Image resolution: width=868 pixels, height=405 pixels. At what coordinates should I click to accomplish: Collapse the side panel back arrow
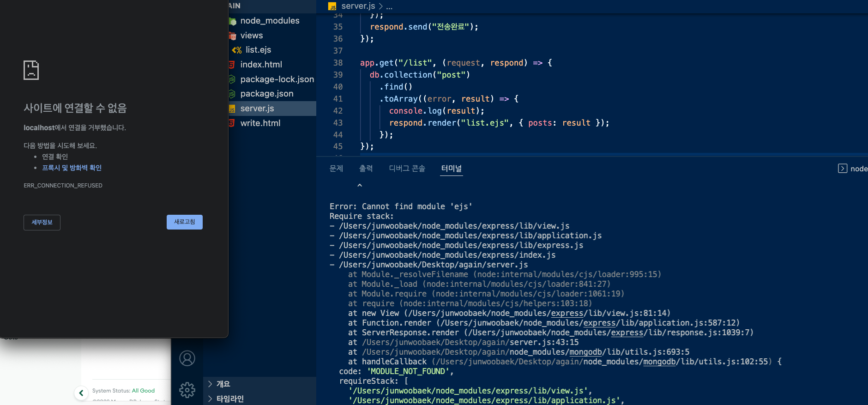(x=81, y=393)
